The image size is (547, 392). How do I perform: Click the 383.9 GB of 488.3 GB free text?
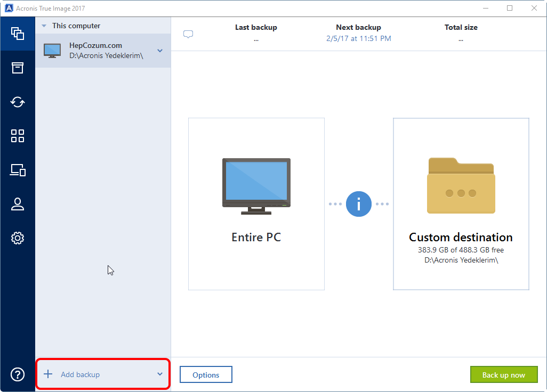pyautogui.click(x=461, y=250)
